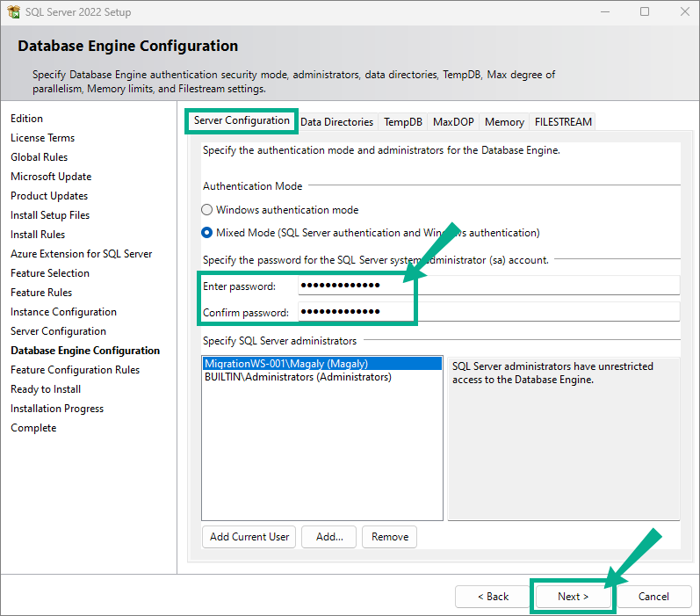Click the Remove button
700x616 pixels.
tap(389, 537)
